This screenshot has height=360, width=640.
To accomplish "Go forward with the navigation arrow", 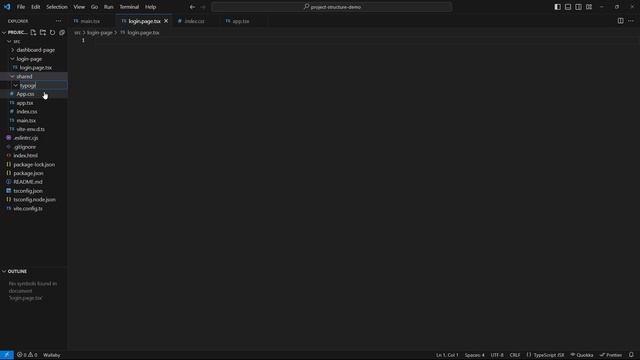I will 203,7.
